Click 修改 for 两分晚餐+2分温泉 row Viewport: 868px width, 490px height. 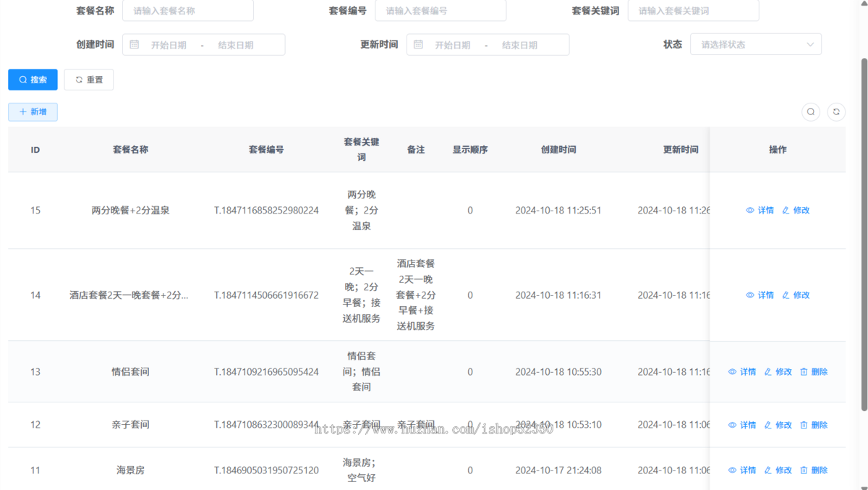coord(796,211)
